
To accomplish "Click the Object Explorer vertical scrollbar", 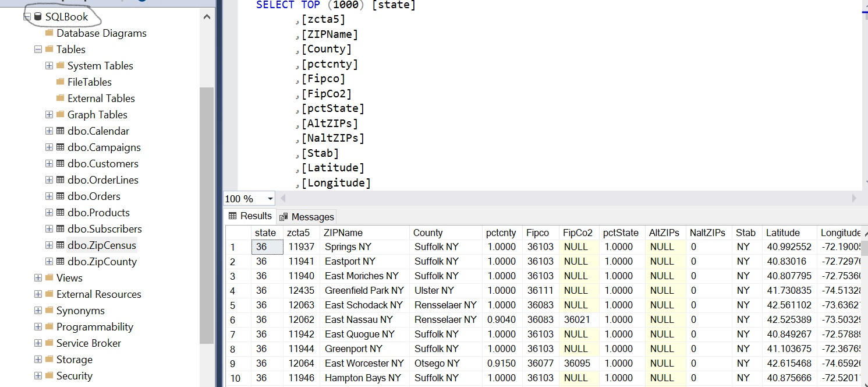I will [207, 216].
